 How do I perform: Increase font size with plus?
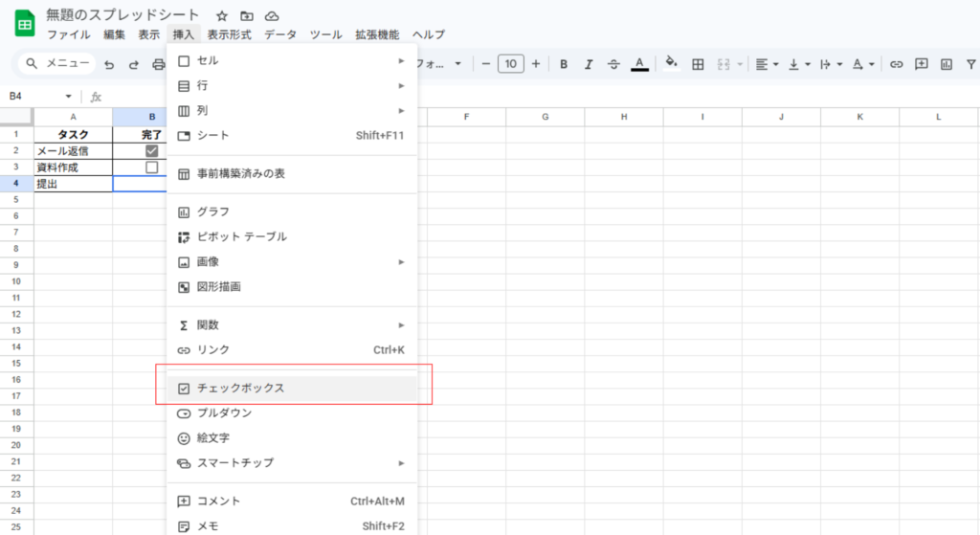(536, 64)
